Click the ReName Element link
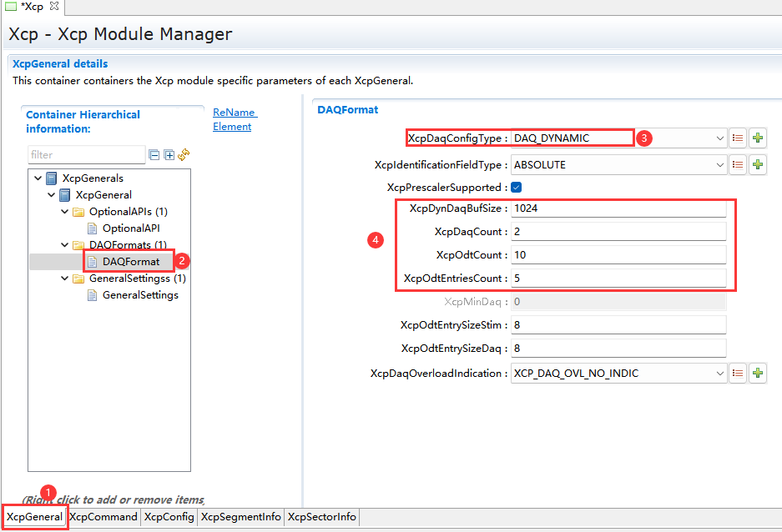This screenshot has width=782, height=532. pyautogui.click(x=234, y=119)
